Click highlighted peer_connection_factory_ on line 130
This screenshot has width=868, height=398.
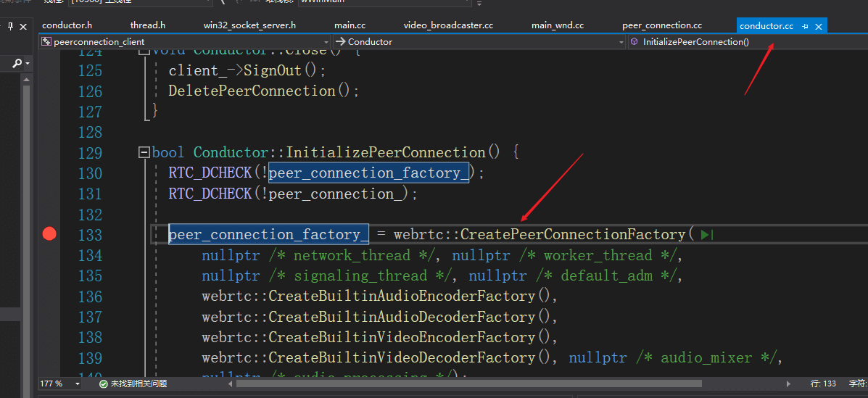pyautogui.click(x=368, y=173)
